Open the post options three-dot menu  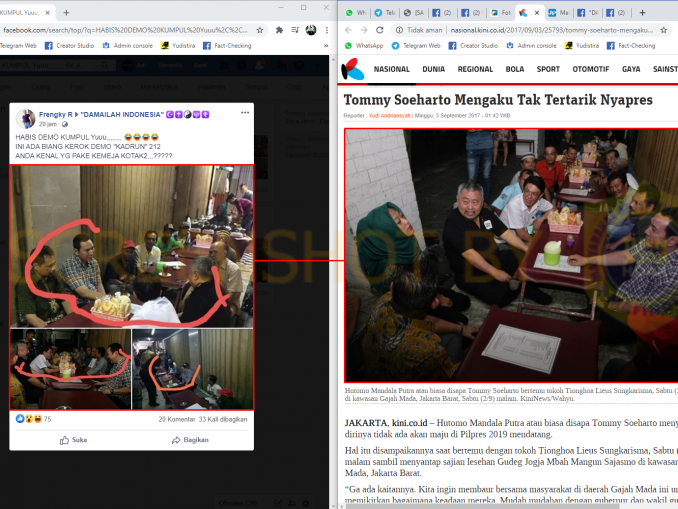point(245,112)
